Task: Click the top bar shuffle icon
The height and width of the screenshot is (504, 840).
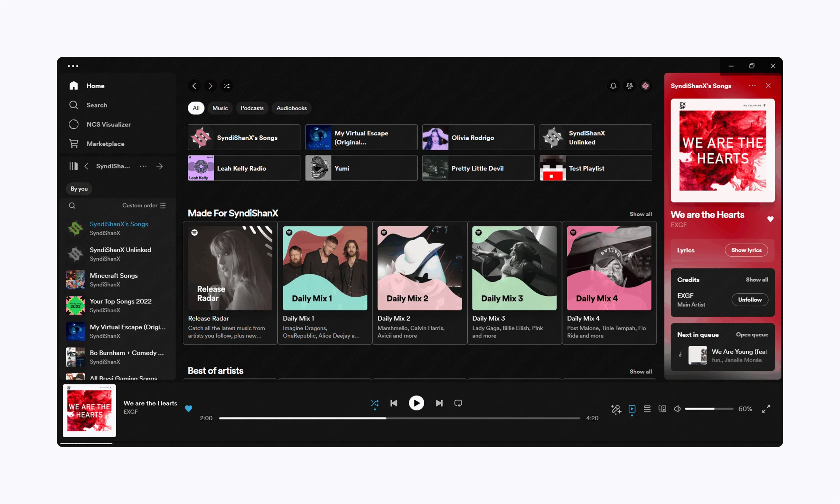Action: 226,86
